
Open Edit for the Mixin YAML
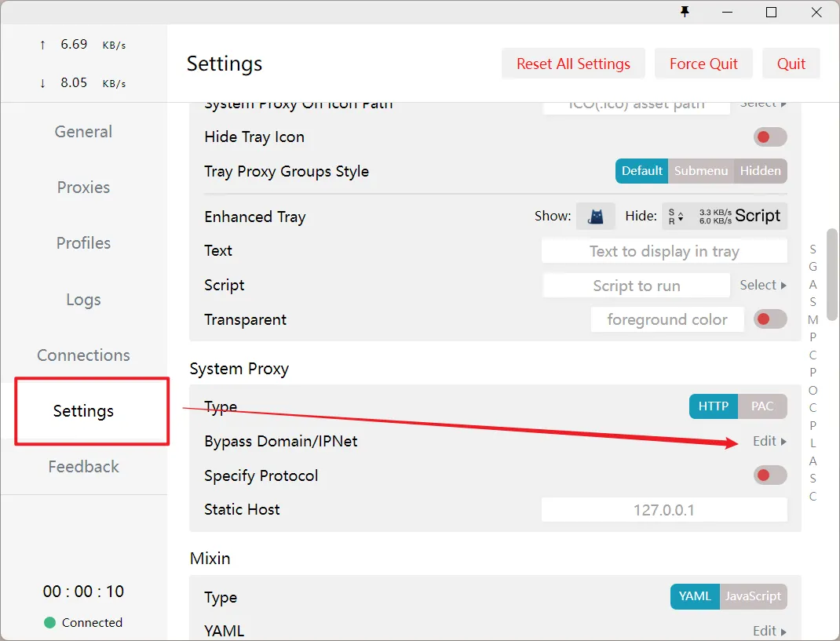769,631
